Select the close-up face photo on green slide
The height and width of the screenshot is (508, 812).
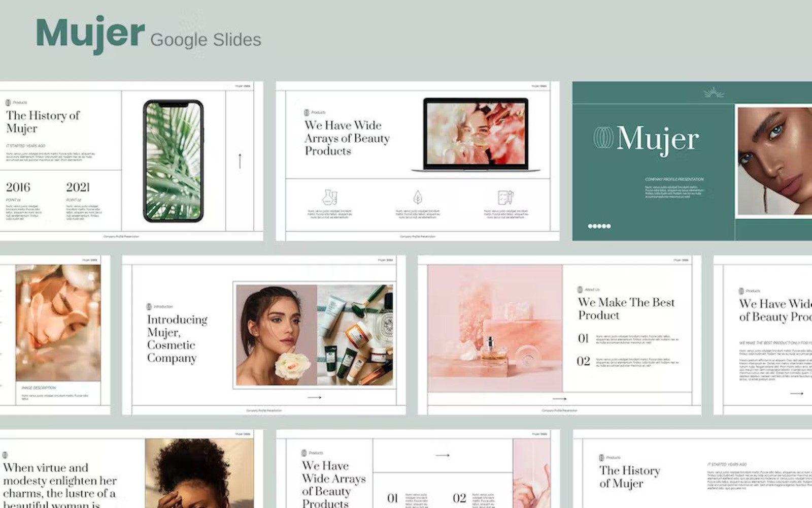pos(774,161)
